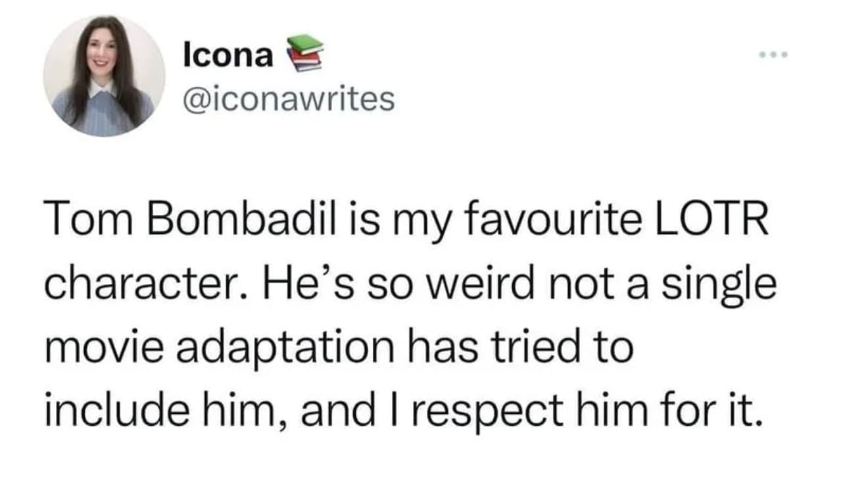Open Icona's profile picture
Image resolution: width=868 pixels, height=477 pixels.
tap(105, 76)
